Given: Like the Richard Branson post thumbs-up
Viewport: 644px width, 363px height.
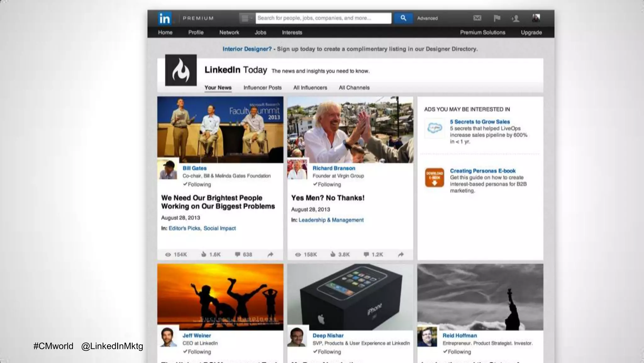Looking at the screenshot, I should [333, 254].
